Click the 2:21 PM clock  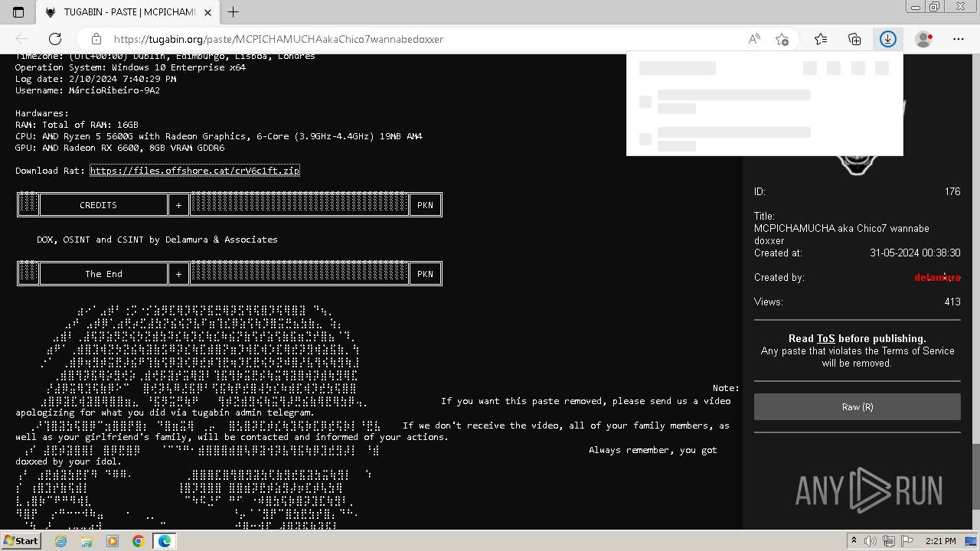[x=940, y=541]
